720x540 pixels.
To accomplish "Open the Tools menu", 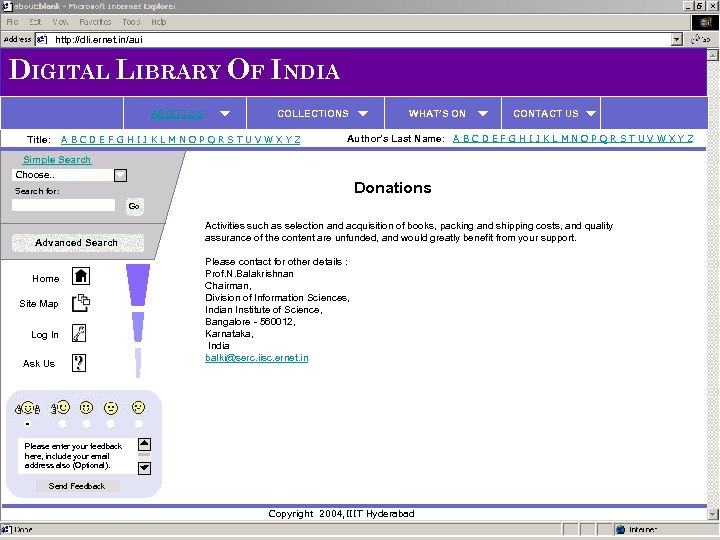I will tap(131, 22).
